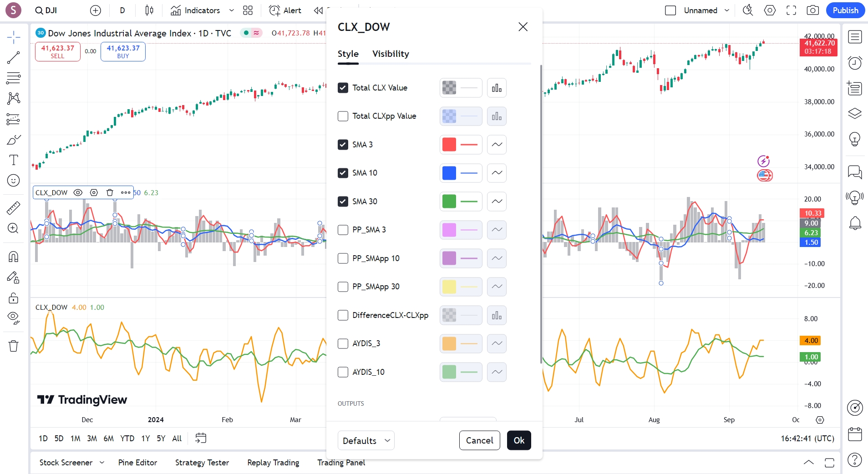Open the alerts clock icon in right sidebar
This screenshot has height=474, width=868.
point(855,63)
